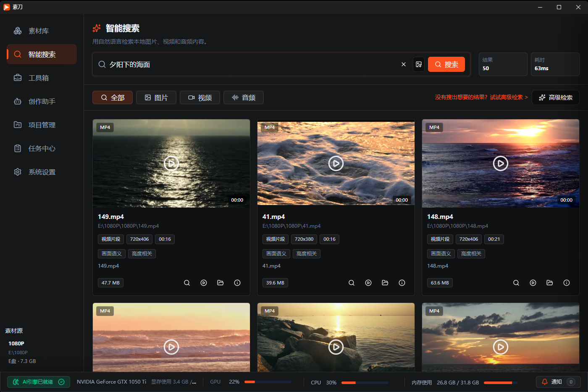Click 高度相关 tag on the 41.mp4 card

point(307,254)
